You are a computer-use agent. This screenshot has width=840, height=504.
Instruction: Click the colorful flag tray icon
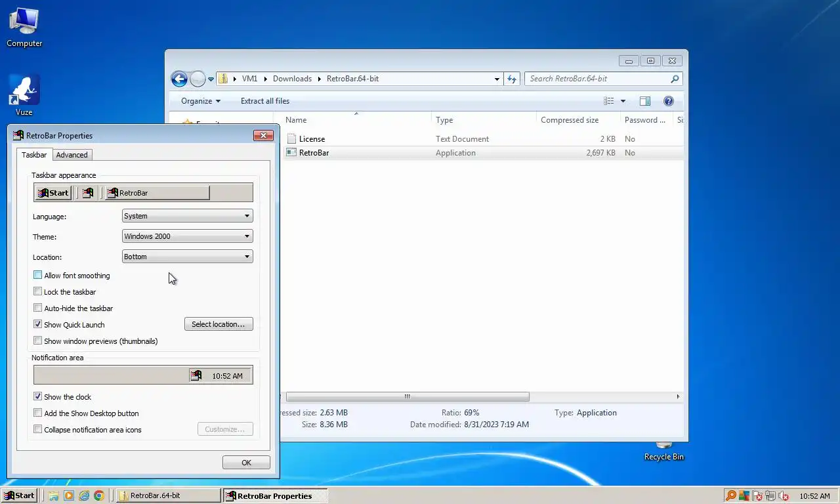[744, 496]
